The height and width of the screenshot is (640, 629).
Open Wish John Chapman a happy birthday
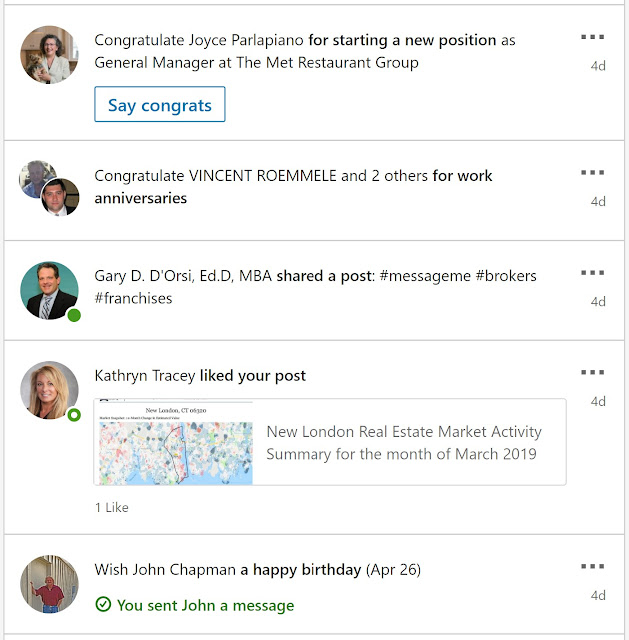point(257,570)
